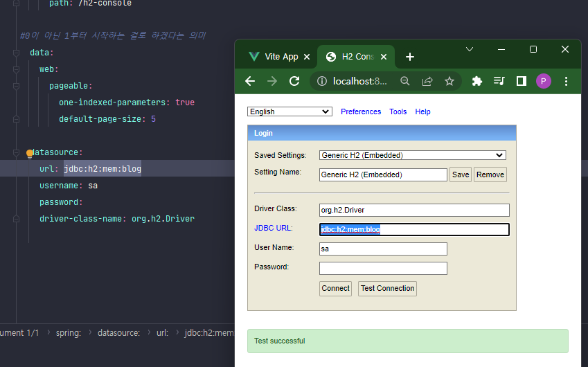The width and height of the screenshot is (588, 367).
Task: Toggle the Chrome side panel
Action: coord(522,81)
